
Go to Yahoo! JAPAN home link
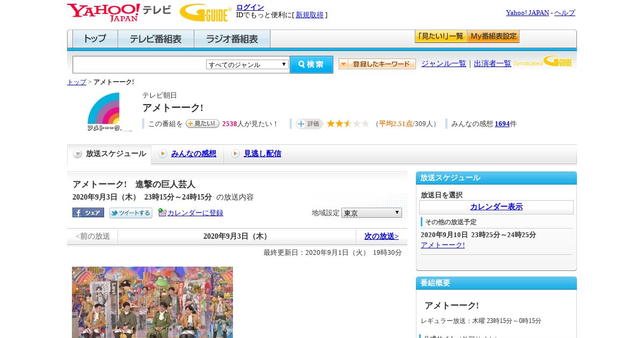(527, 12)
